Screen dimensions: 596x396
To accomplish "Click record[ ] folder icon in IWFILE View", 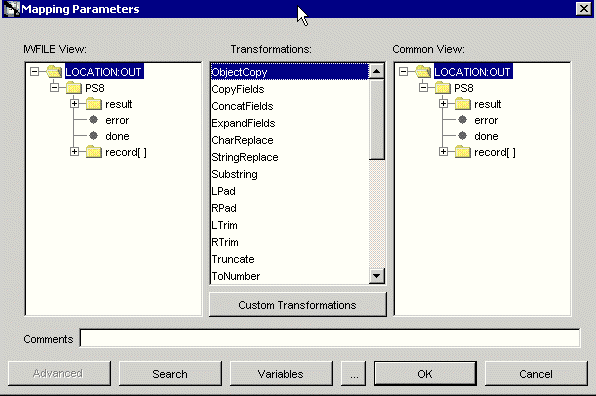I will 94,152.
